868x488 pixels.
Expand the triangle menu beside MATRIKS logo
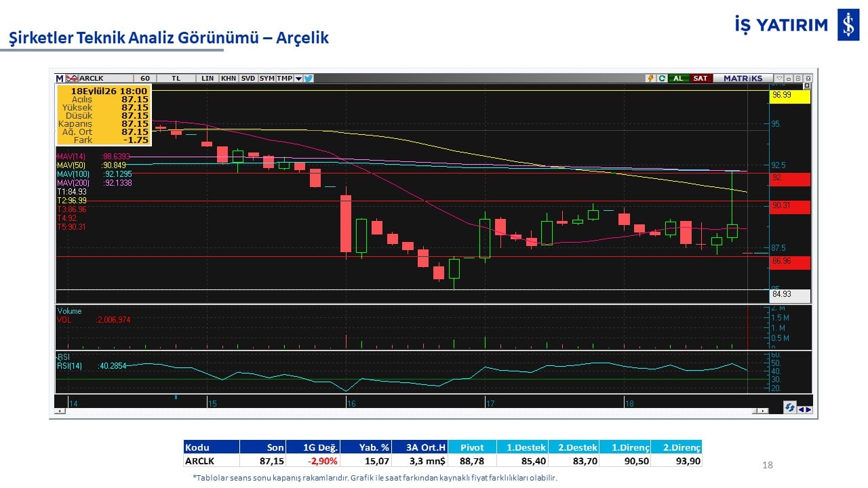[779, 78]
